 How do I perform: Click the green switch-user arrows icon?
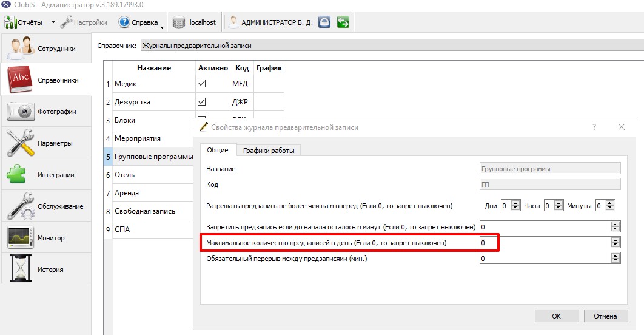(343, 22)
